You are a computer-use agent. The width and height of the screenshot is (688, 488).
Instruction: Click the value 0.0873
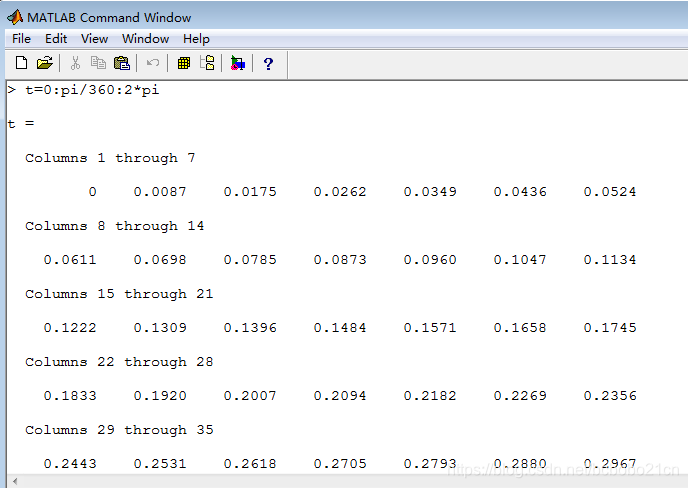(340, 260)
